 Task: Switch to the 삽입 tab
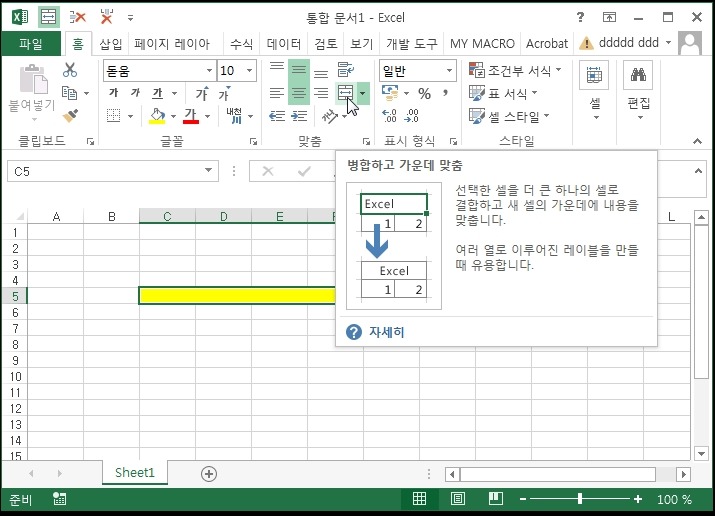point(111,44)
